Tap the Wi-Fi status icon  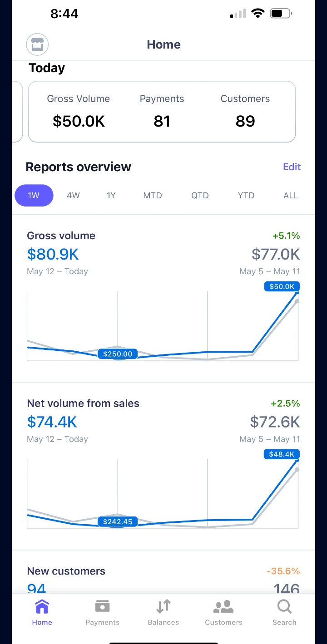coord(258,14)
